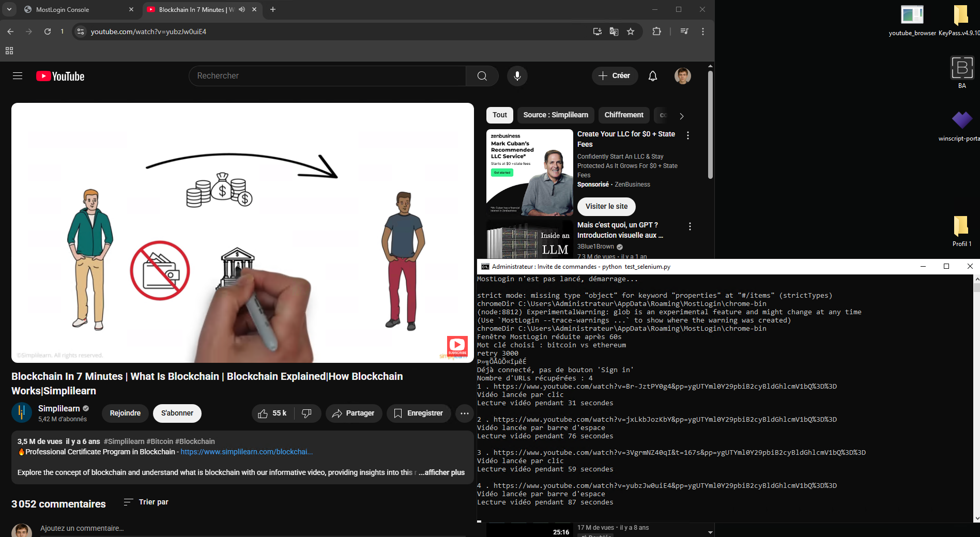Share video with Partager button

pos(354,413)
